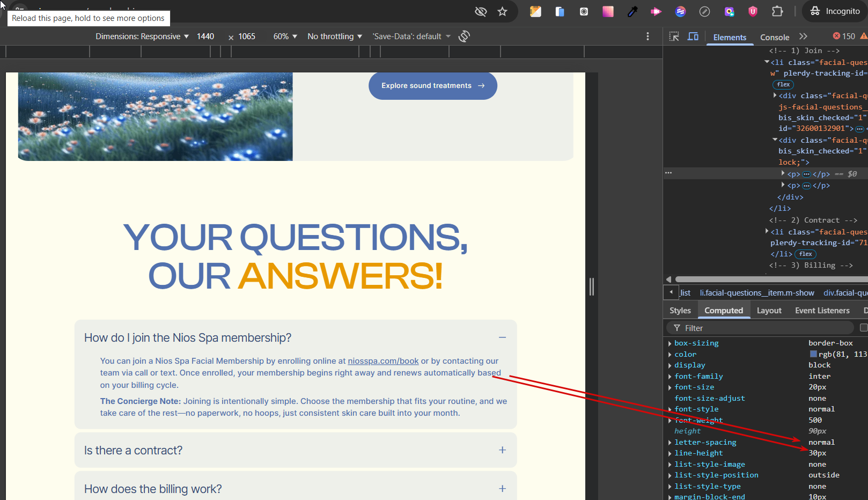
Task: Switch to the Console tab
Action: tap(774, 37)
